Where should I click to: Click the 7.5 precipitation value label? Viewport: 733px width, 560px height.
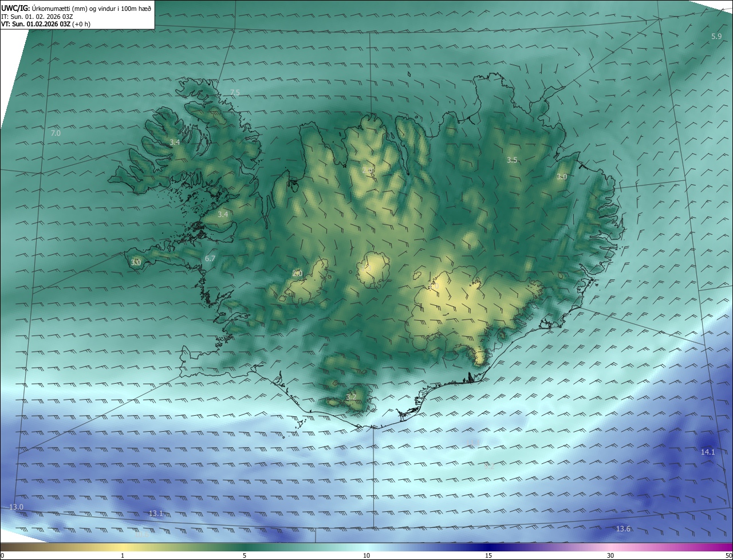[235, 92]
